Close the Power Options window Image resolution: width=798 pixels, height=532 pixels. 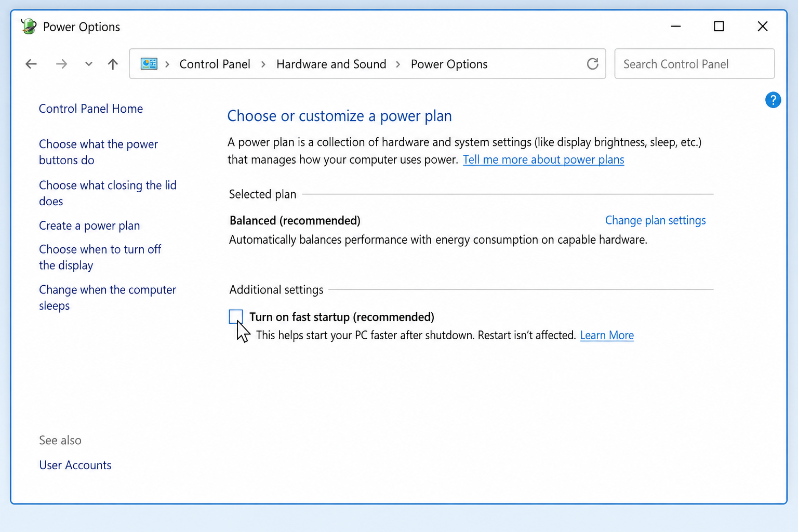[763, 26]
